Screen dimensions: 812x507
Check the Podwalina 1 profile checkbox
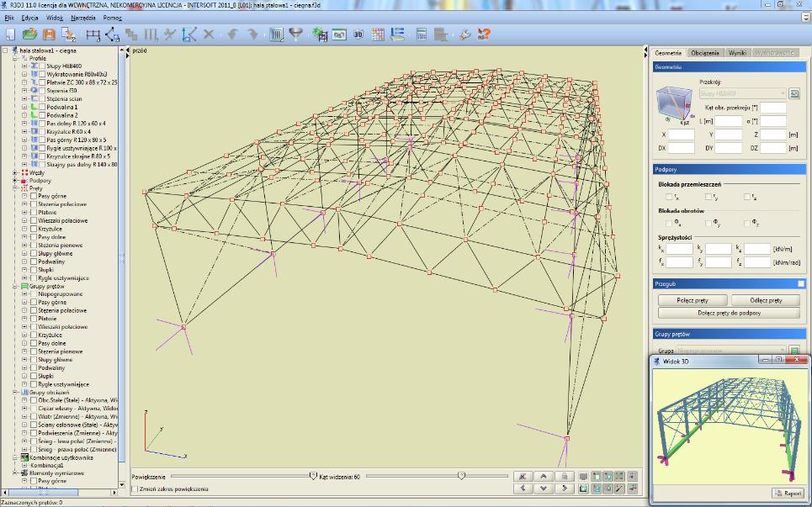(42, 107)
